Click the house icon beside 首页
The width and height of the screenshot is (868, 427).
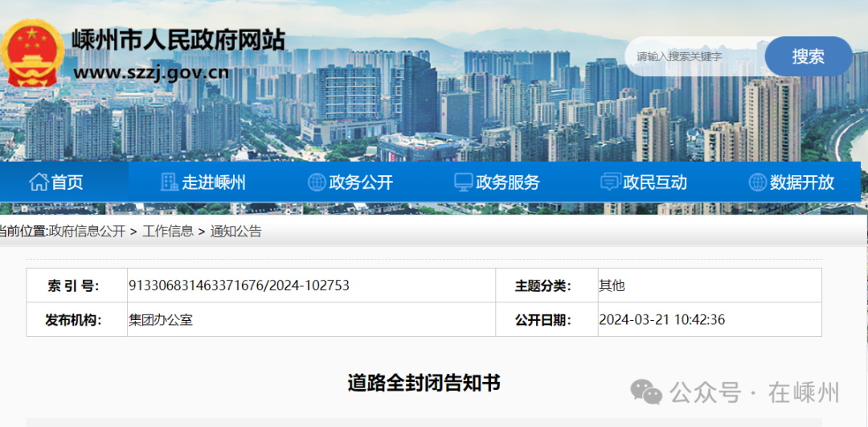tap(38, 183)
